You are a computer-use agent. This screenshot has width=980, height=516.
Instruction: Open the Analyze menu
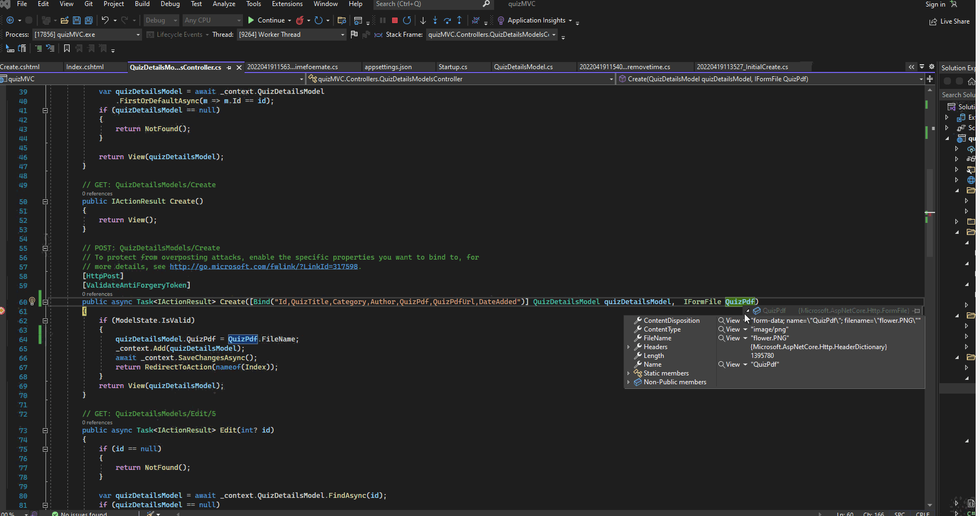click(224, 4)
